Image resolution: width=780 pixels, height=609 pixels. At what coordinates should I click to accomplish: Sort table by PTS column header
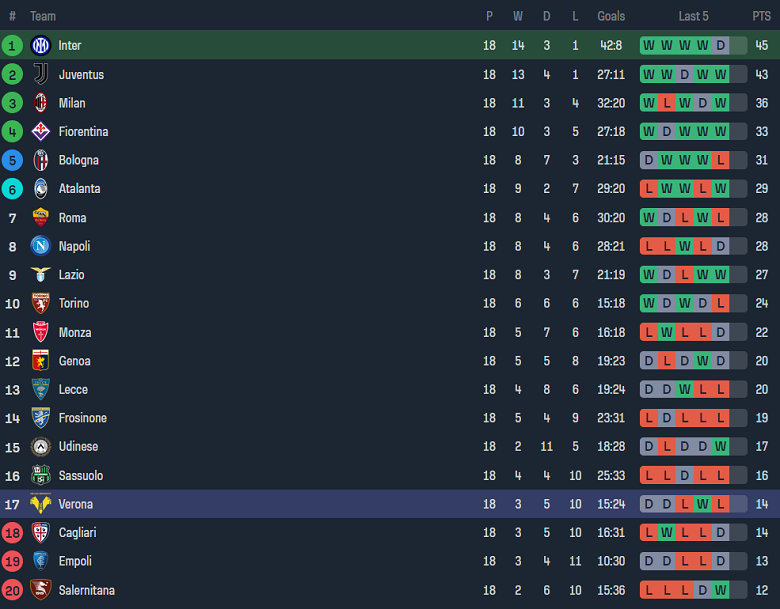[762, 16]
